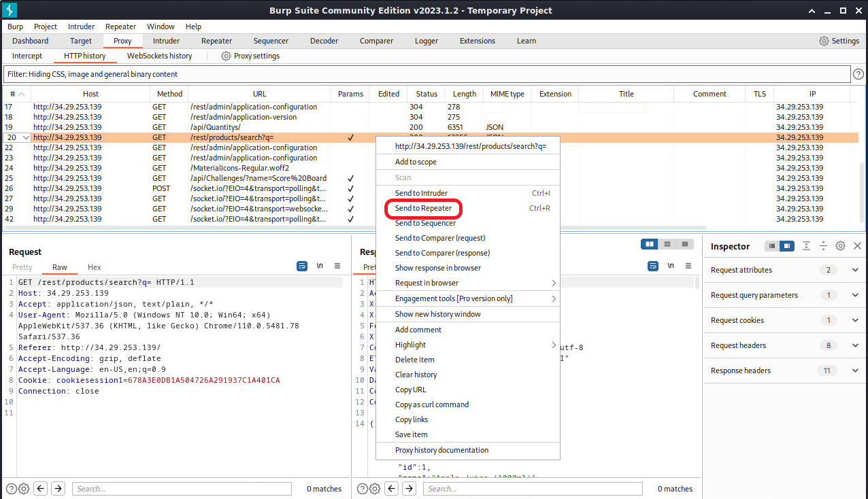This screenshot has height=499, width=868.
Task: Switch Request view to Hex
Action: [94, 267]
